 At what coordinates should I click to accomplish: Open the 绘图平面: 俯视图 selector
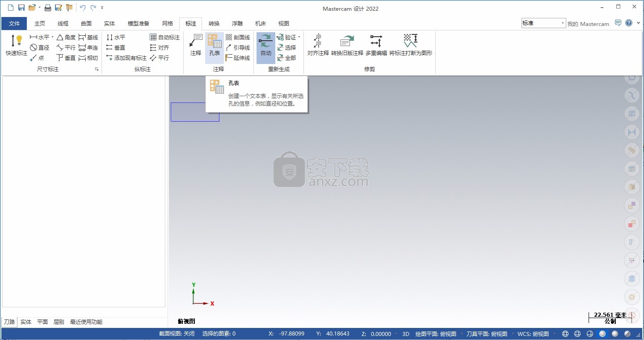[436, 334]
